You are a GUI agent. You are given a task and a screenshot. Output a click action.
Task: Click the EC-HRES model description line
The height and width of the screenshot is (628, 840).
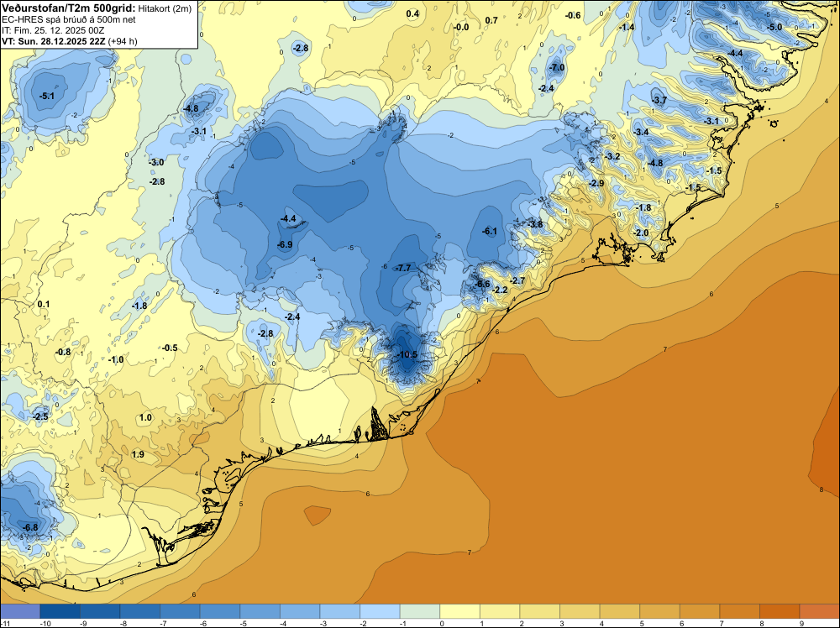tap(69, 19)
